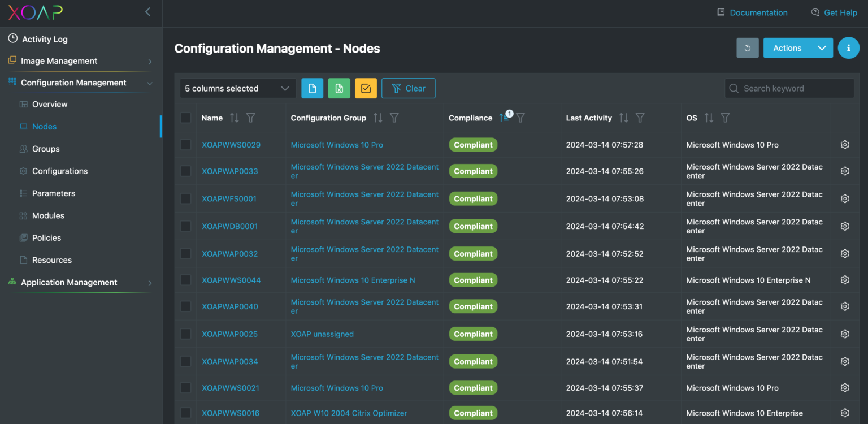Click the blue file export icon
868x424 pixels.
pyautogui.click(x=313, y=88)
